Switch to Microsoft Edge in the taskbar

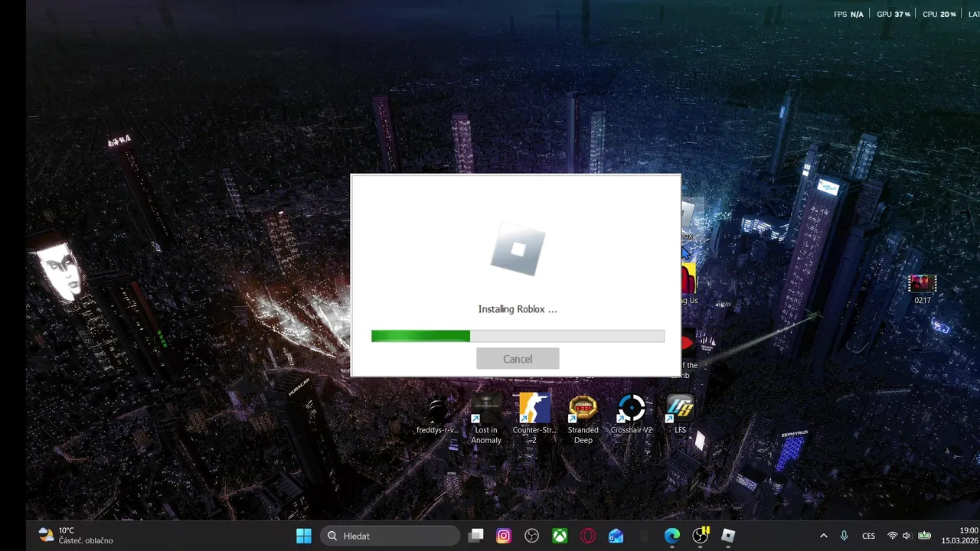[672, 536]
